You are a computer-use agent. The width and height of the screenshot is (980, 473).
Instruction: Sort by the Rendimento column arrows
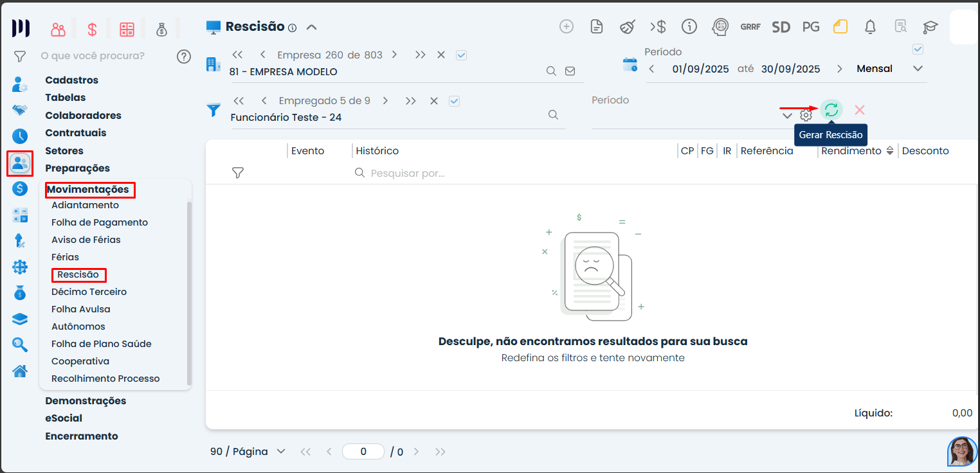click(x=890, y=150)
